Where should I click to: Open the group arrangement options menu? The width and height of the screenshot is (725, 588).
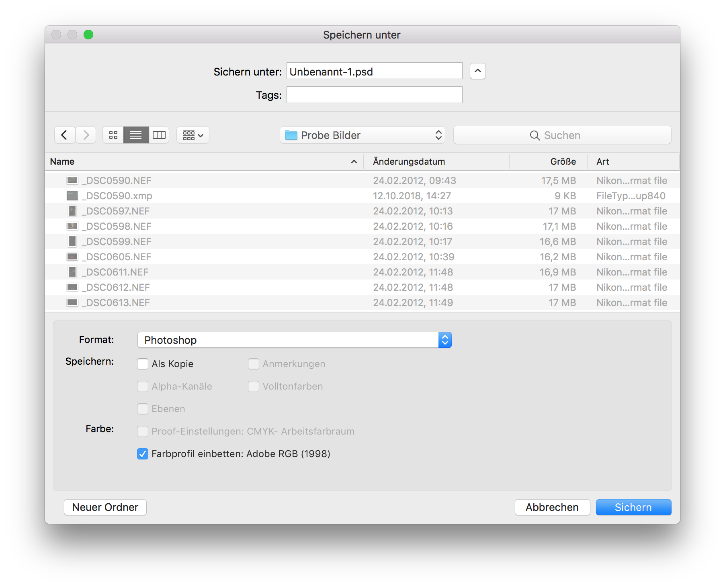tap(193, 135)
